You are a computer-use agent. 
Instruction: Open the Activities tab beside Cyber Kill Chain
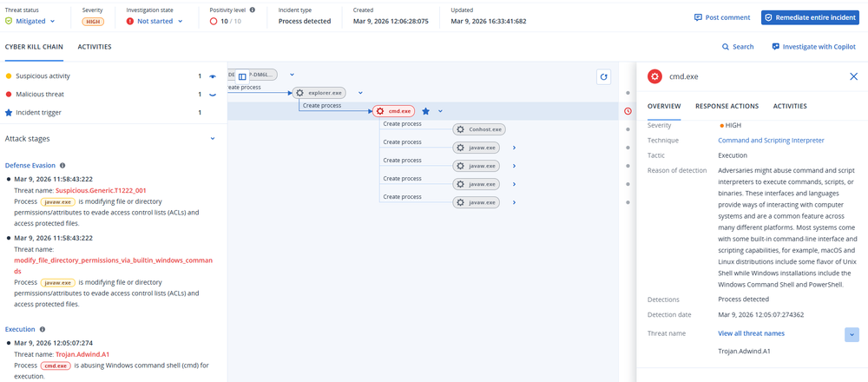[x=95, y=47]
